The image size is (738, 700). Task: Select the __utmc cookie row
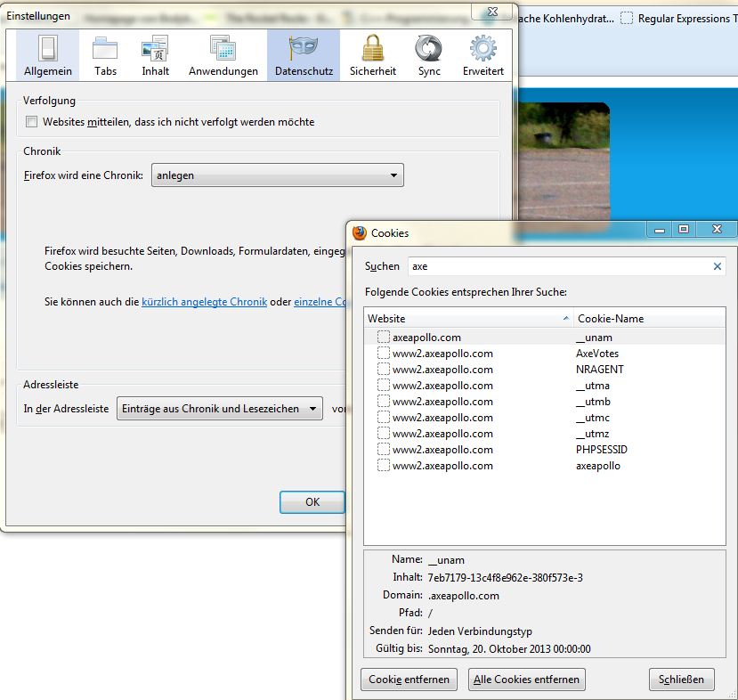(x=545, y=417)
